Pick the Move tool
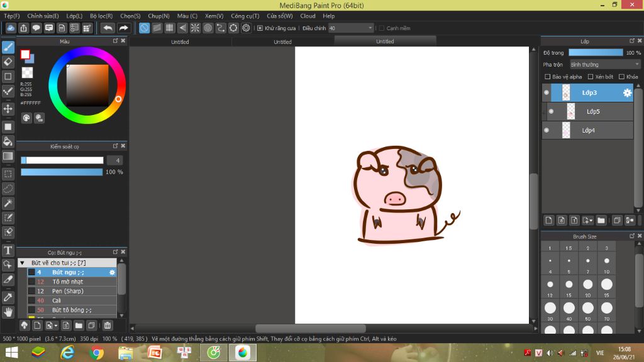The width and height of the screenshot is (644, 362). pos(8,109)
